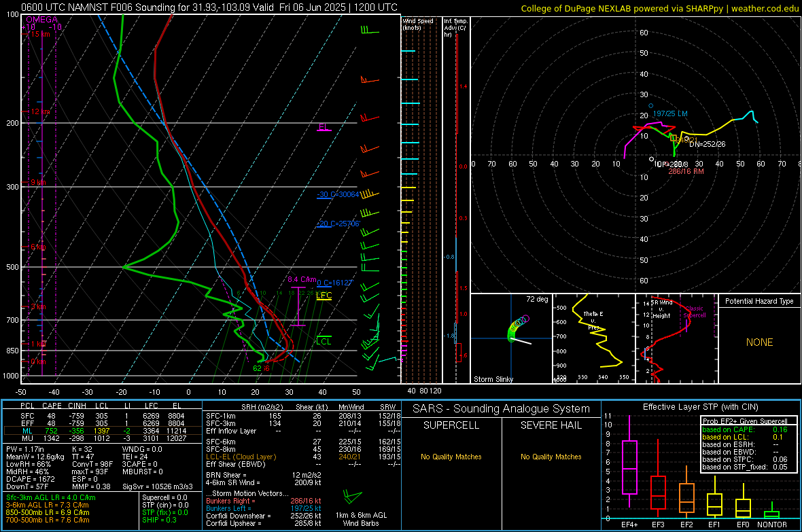This screenshot has height=532, width=802.
Task: Select the SFC parcel row in the table
Action: tap(103, 416)
